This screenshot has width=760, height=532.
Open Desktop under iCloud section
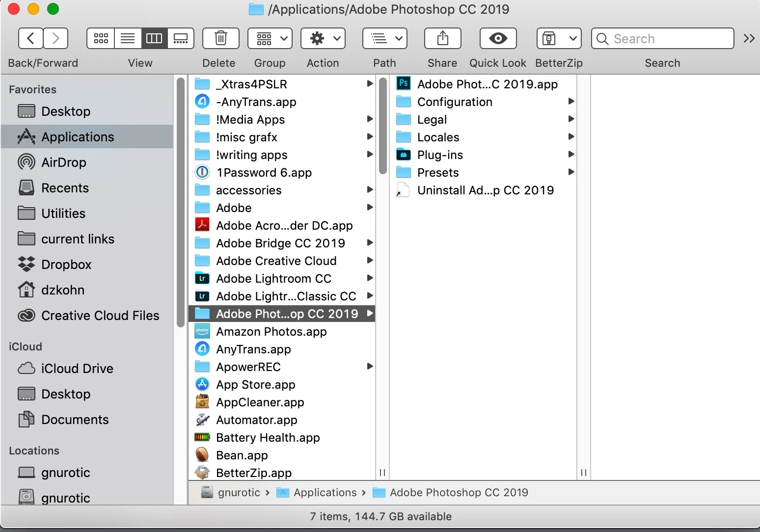click(x=87, y=394)
